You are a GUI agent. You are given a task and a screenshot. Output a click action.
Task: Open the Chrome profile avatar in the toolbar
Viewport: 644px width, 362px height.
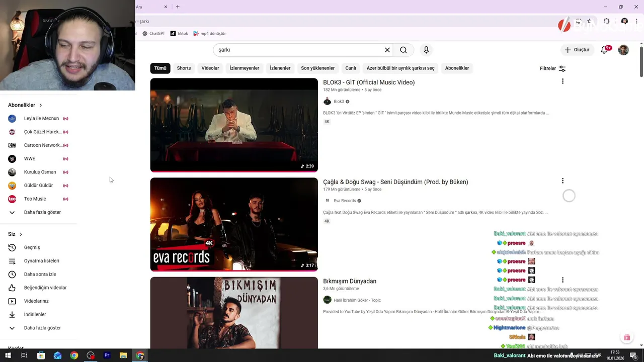(624, 21)
